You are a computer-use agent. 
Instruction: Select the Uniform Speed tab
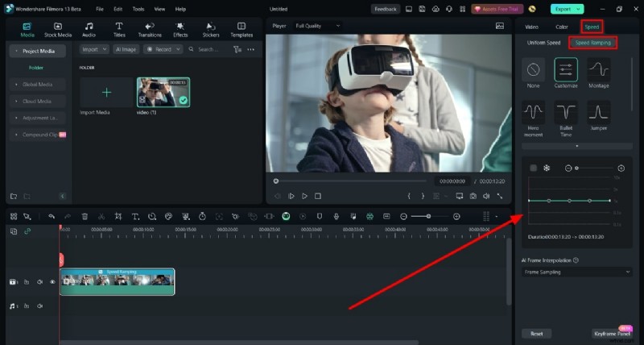tap(543, 43)
